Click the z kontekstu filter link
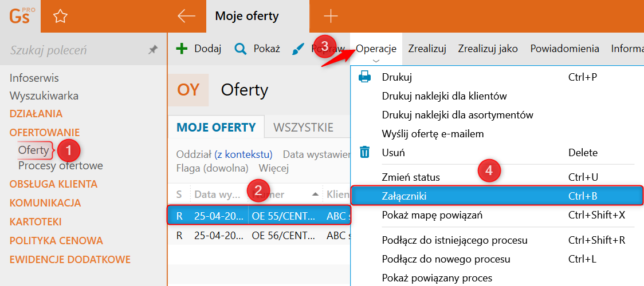Screen dimensions: 644x286 tap(244, 154)
